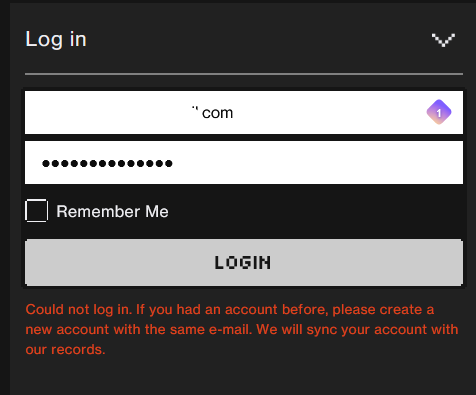This screenshot has height=395, width=476.
Task: Focus the email address input field
Action: [244, 112]
